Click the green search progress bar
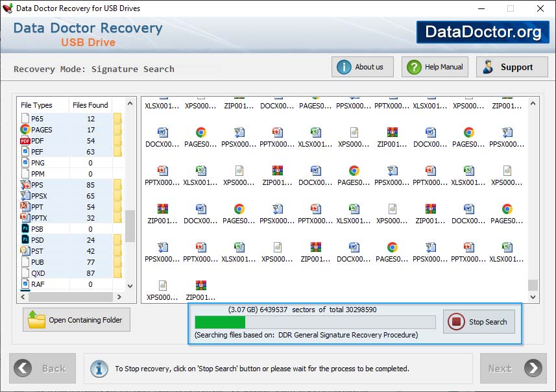 (x=315, y=322)
